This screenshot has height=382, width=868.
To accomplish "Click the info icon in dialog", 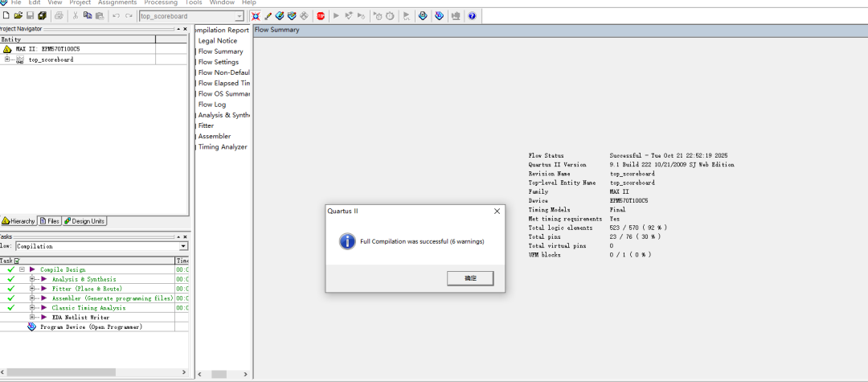I will pos(347,241).
